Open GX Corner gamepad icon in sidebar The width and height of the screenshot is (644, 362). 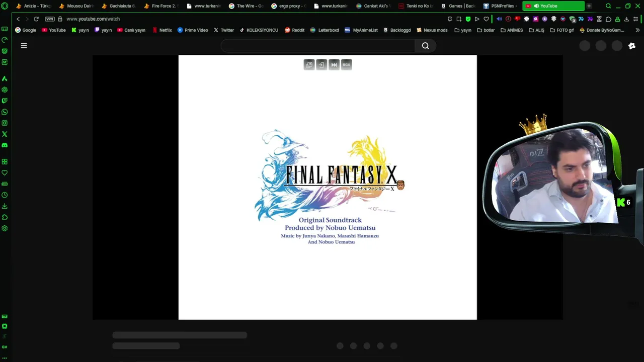pos(5,29)
